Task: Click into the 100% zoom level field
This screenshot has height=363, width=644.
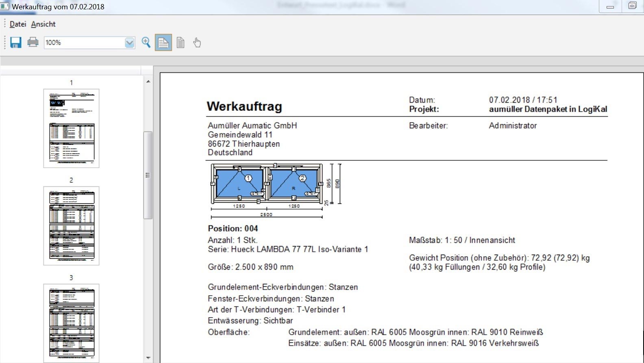Action: pyautogui.click(x=83, y=43)
